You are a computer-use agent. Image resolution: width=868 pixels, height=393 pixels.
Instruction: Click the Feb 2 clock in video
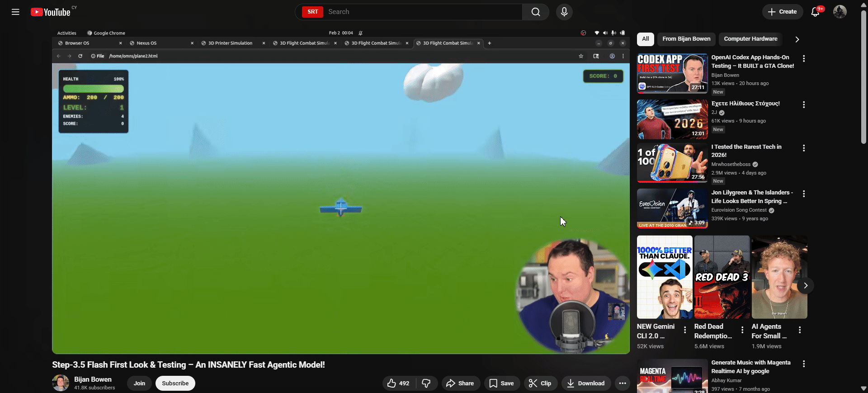pyautogui.click(x=341, y=33)
